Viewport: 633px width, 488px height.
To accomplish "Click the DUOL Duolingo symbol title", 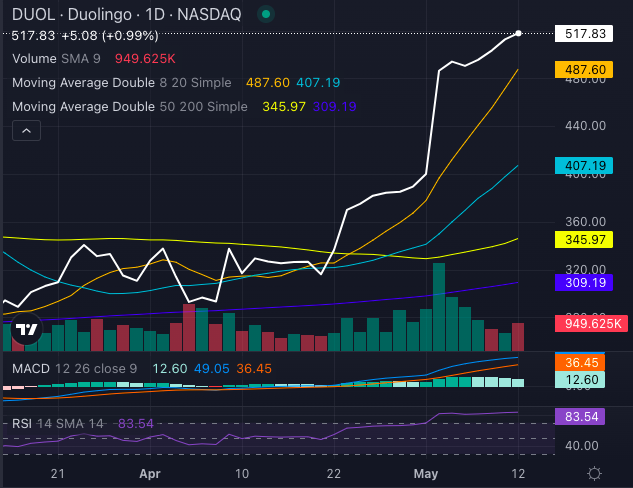I will point(126,15).
